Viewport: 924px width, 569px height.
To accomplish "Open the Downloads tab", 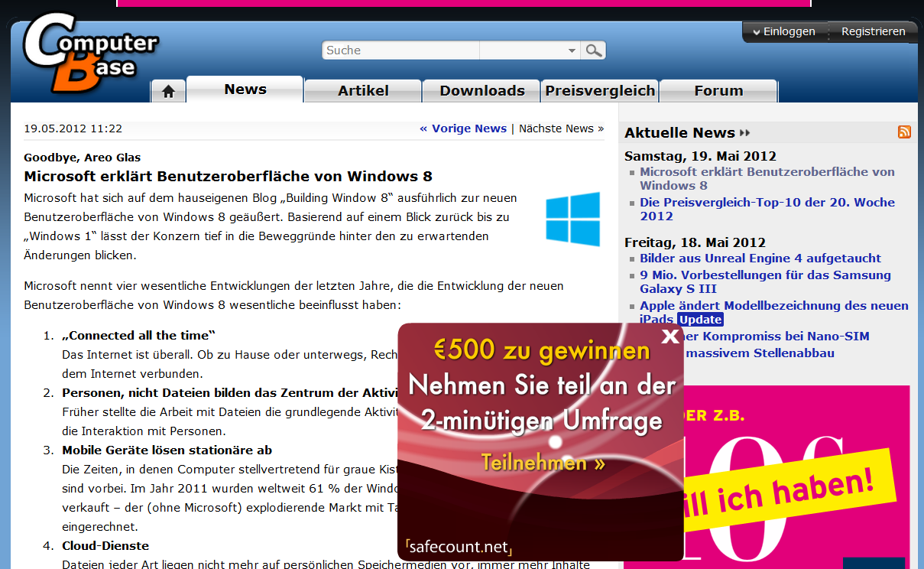I will tap(481, 91).
